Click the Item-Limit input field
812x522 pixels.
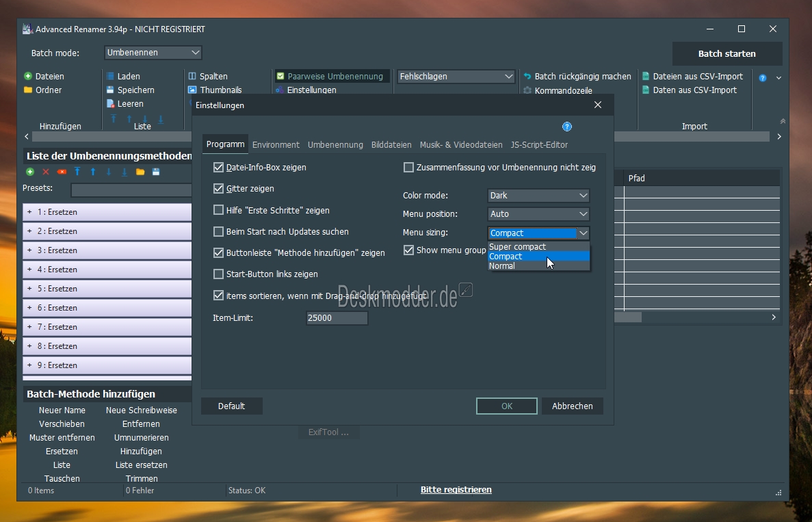click(337, 318)
